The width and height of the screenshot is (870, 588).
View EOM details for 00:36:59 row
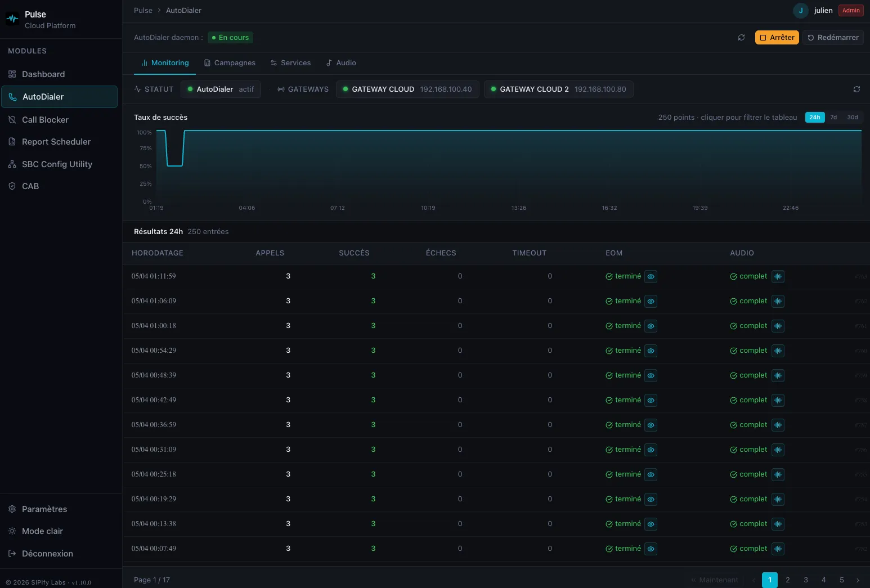(651, 425)
